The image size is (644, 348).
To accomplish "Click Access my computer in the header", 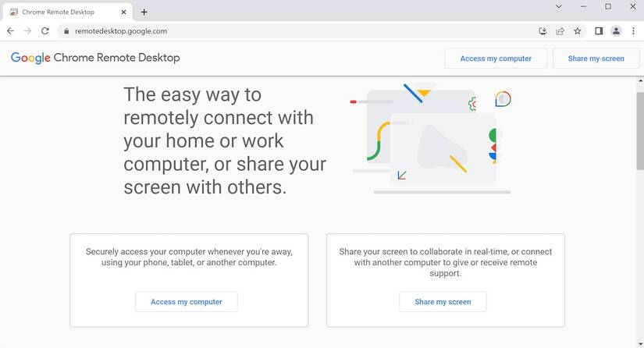I will pyautogui.click(x=496, y=59).
